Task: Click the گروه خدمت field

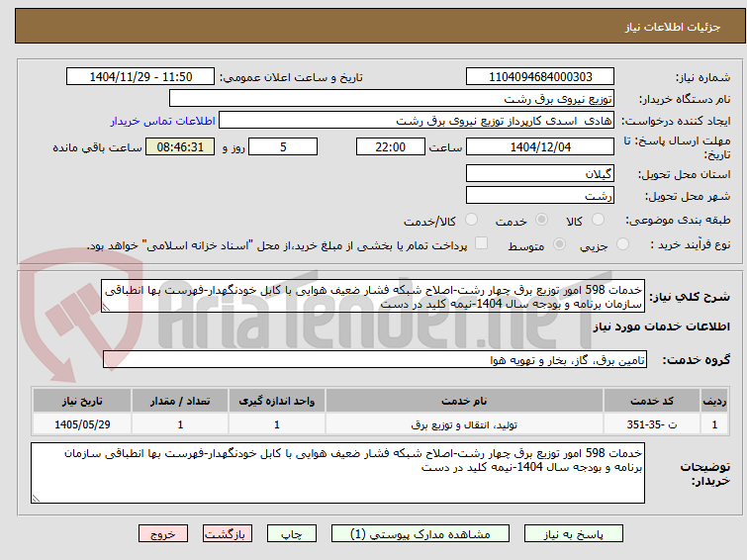Action: pyautogui.click(x=375, y=360)
